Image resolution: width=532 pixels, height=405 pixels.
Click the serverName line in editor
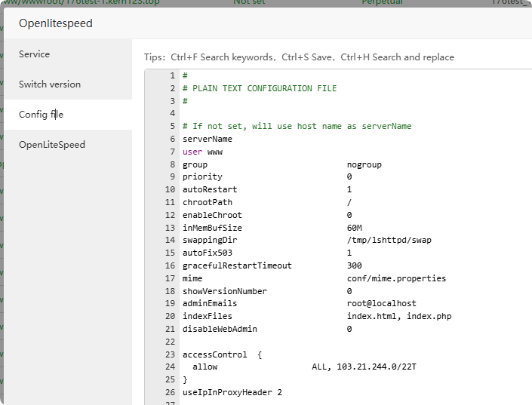pos(208,139)
